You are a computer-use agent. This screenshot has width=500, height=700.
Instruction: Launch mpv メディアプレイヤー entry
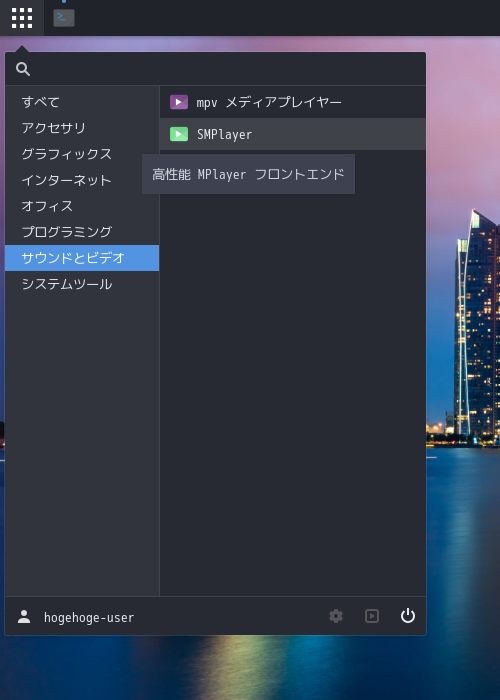pyautogui.click(x=292, y=102)
